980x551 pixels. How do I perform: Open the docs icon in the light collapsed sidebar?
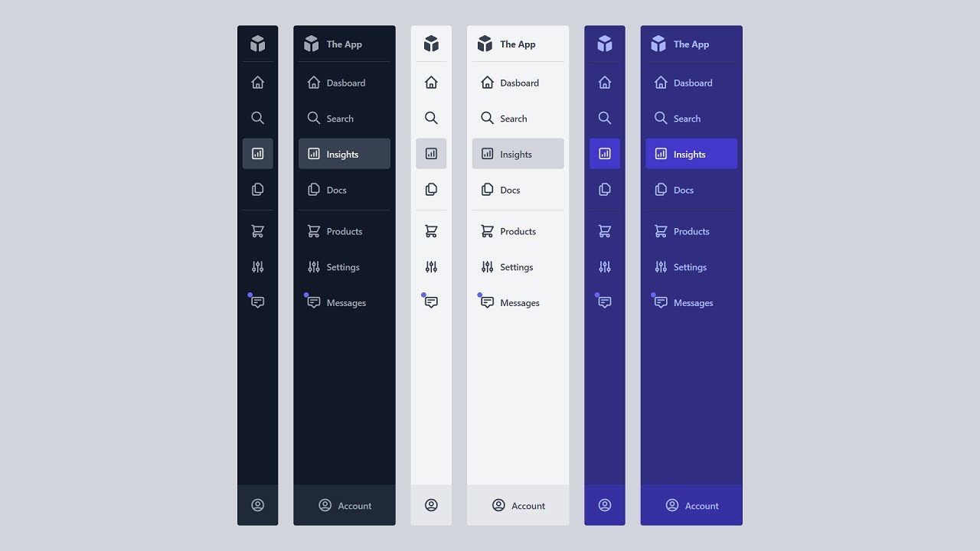[431, 189]
